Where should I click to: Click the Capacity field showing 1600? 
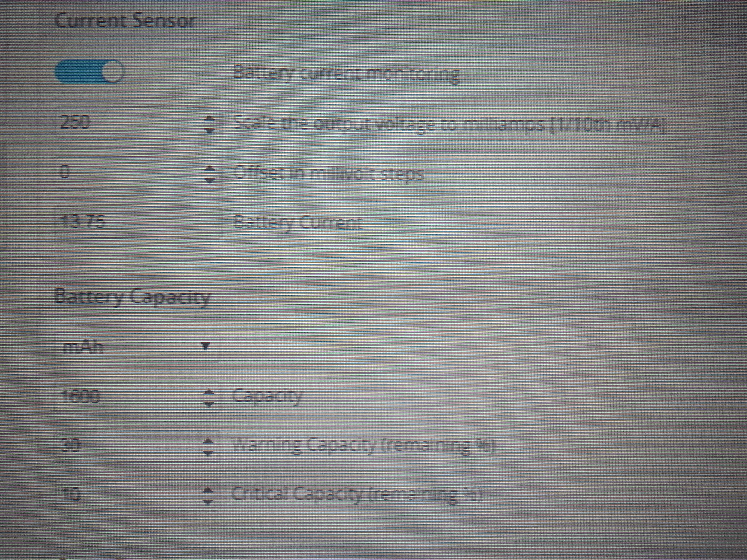pos(128,397)
